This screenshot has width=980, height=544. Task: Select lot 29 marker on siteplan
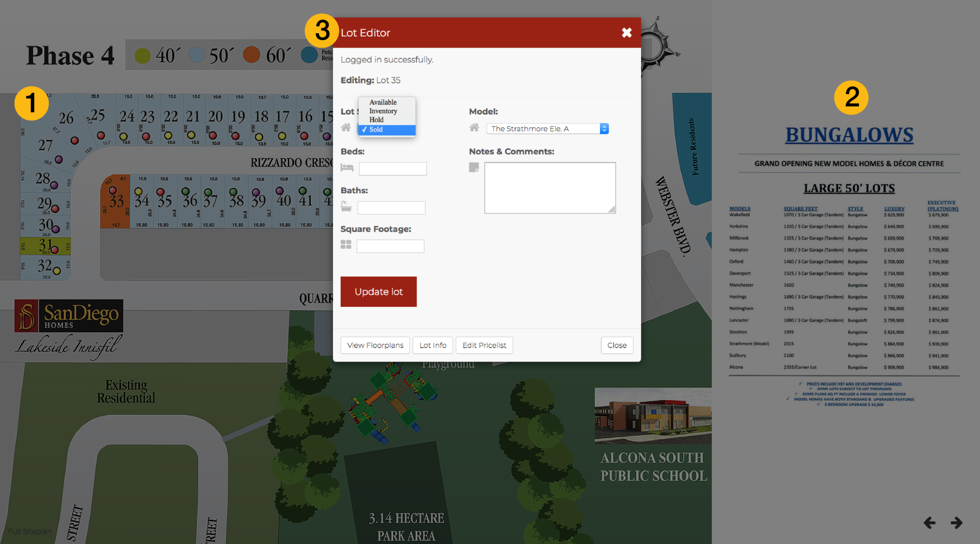55,208
